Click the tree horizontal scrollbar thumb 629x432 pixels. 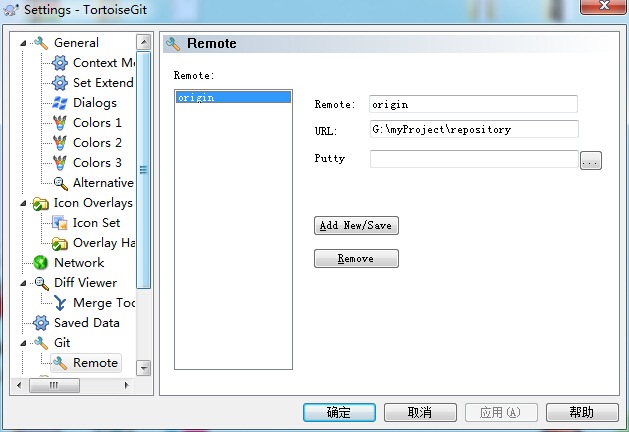(x=54, y=385)
